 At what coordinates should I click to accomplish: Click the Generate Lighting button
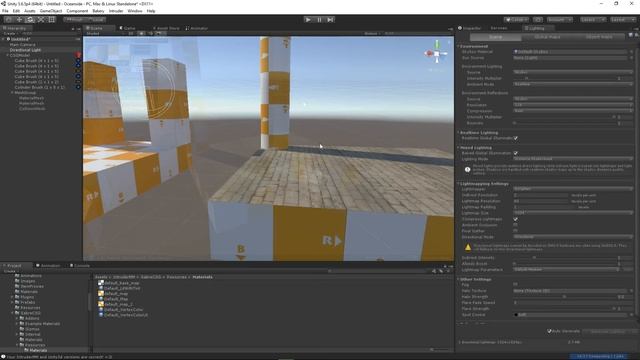(608, 331)
